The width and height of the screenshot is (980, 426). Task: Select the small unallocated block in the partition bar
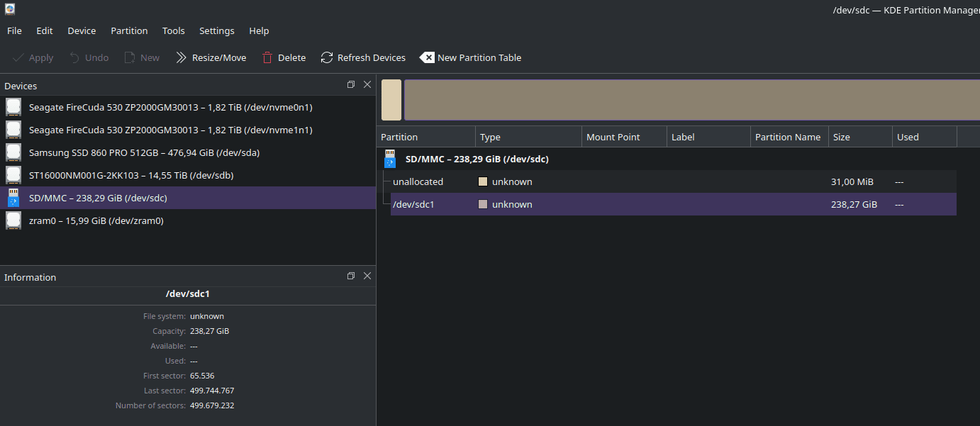coord(391,100)
